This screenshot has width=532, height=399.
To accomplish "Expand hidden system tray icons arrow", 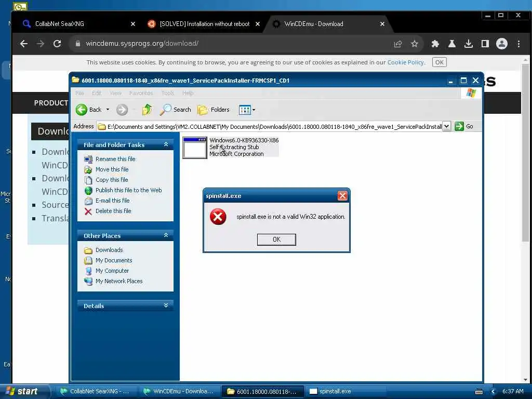I will 494,392.
